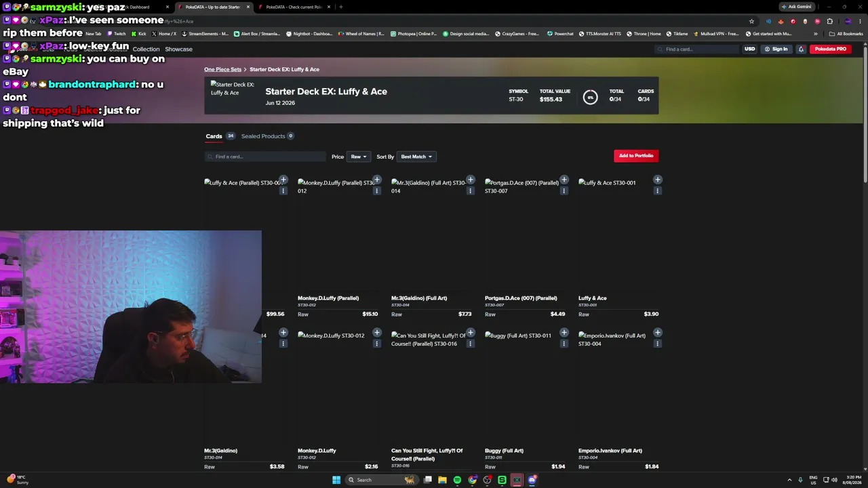The height and width of the screenshot is (488, 868).
Task: Open Chrome three-dot menu
Action: click(x=861, y=21)
